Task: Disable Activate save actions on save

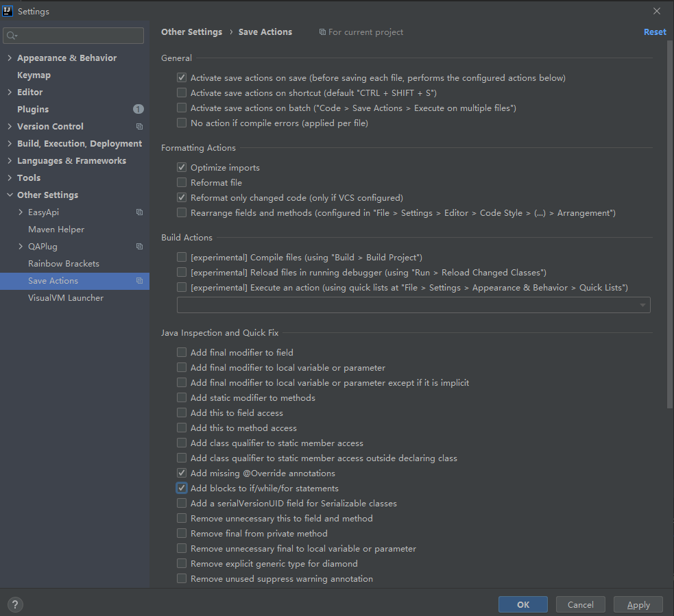Action: point(182,77)
